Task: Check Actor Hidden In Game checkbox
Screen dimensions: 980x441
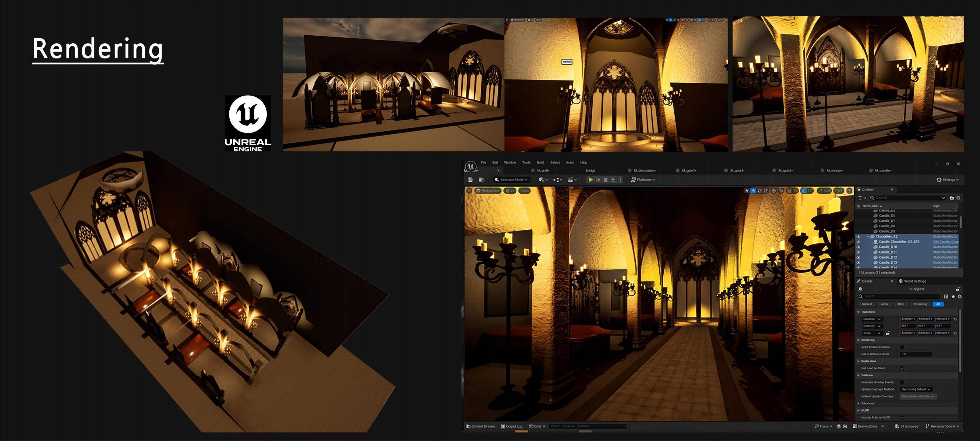Action: tap(902, 347)
